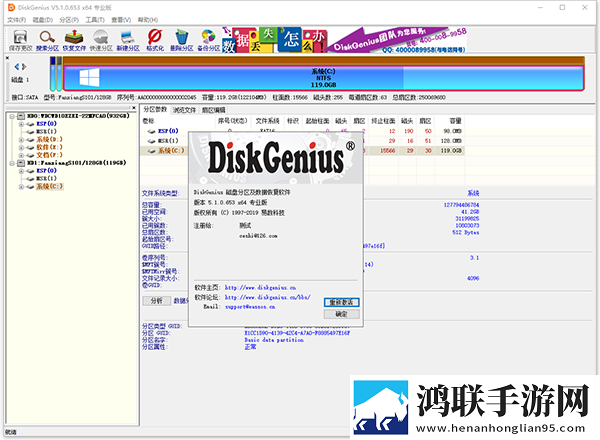Click the blue 系统(C:) partition bar
600x440 pixels.
tap(323, 78)
